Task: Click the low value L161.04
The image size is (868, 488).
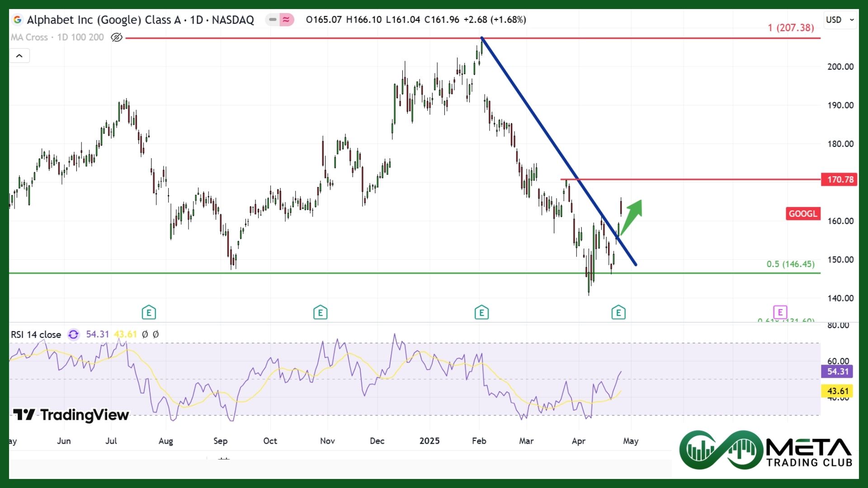Action: click(x=403, y=20)
